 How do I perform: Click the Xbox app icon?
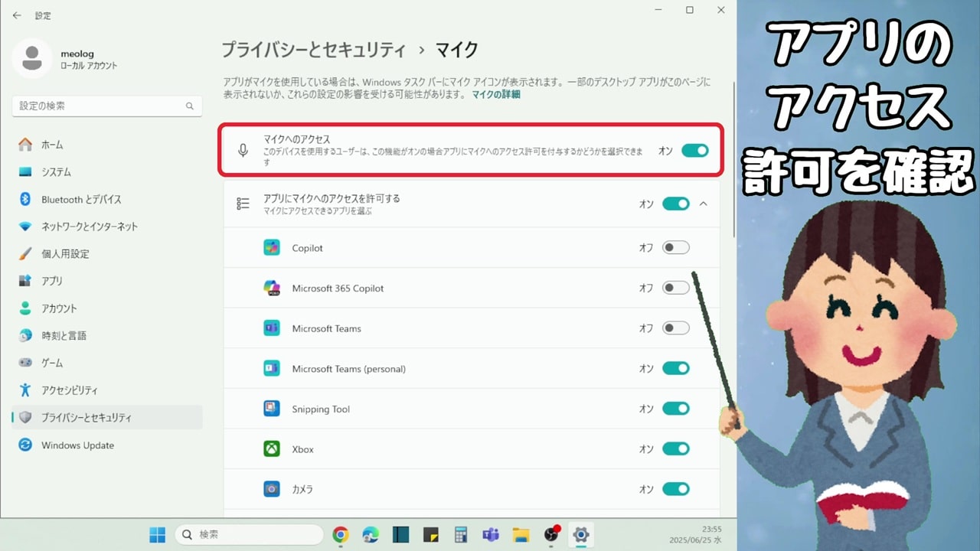(272, 449)
